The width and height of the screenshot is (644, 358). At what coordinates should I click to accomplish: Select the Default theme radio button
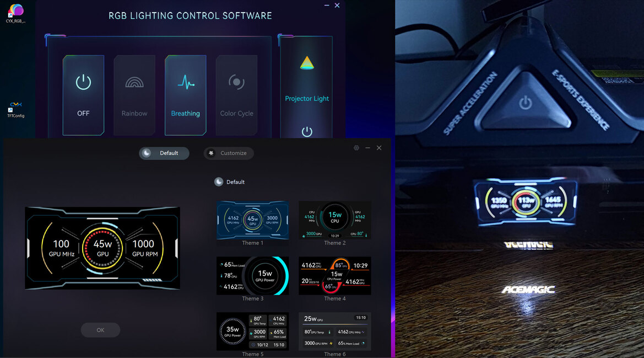219,181
